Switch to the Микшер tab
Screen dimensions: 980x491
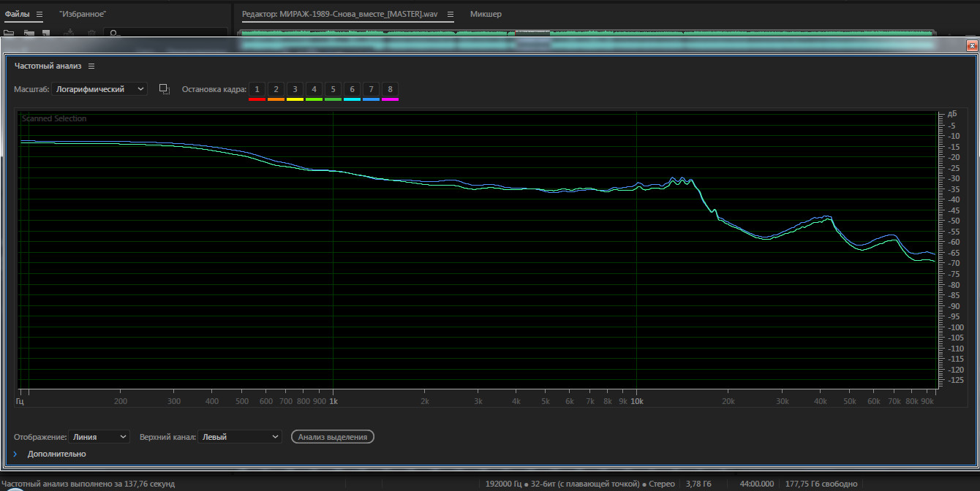[486, 15]
